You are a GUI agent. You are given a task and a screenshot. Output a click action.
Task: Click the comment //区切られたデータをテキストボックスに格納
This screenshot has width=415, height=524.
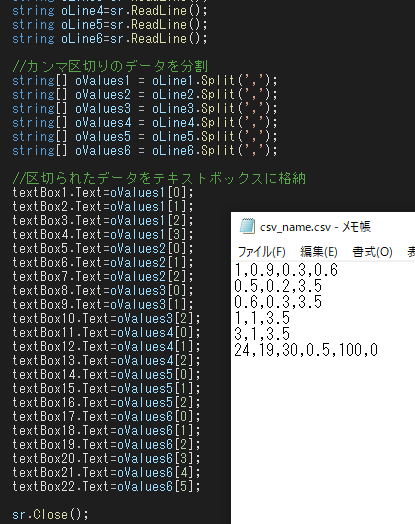pos(159,178)
